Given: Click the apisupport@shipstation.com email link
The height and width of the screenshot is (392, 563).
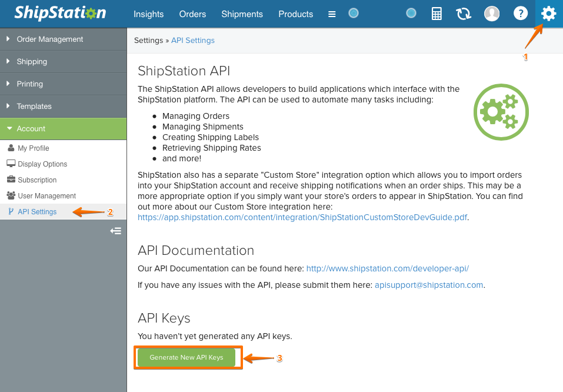Looking at the screenshot, I should pos(429,285).
